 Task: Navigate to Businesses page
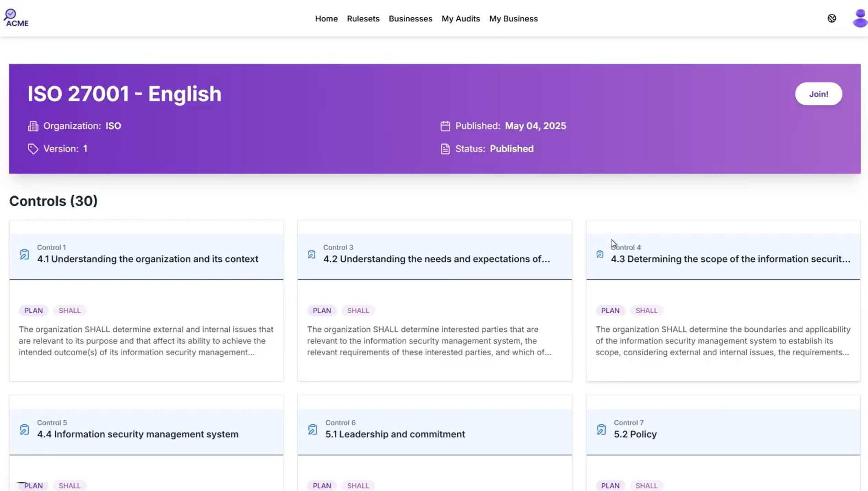coord(410,19)
